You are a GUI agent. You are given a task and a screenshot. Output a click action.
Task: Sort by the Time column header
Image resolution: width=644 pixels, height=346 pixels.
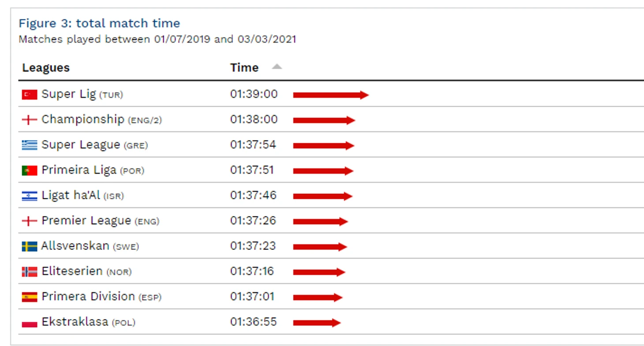[x=244, y=68]
